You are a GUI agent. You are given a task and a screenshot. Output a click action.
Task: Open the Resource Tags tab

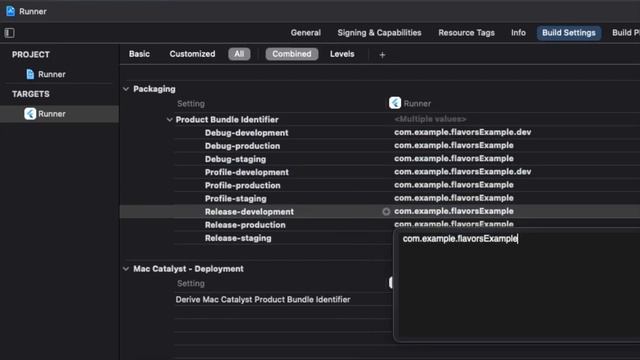pyautogui.click(x=467, y=33)
